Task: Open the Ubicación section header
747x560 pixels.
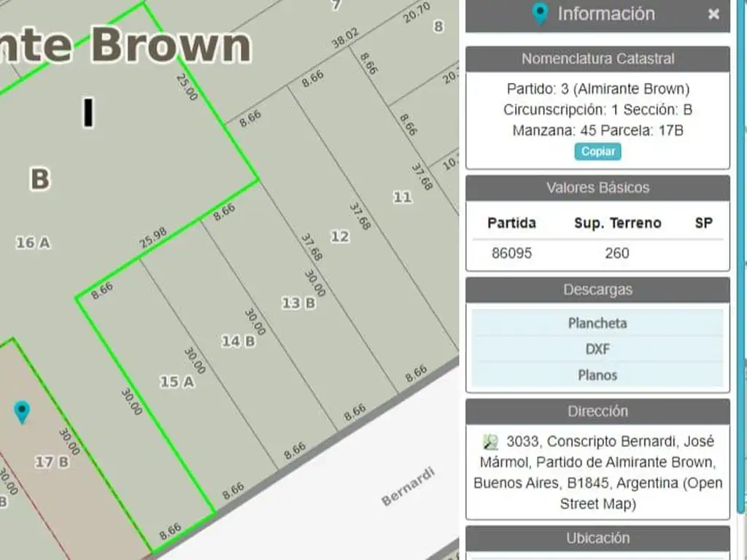Action: [597, 538]
